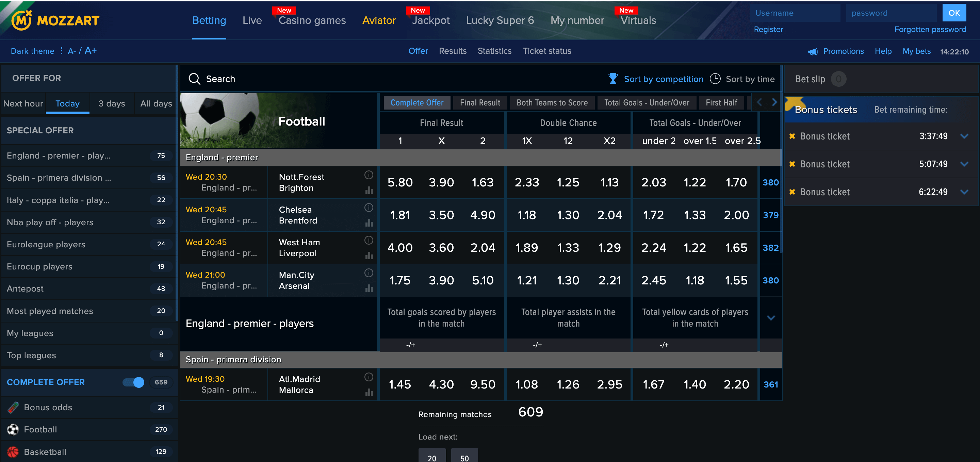Toggle the Complete Offer switch
The height and width of the screenshot is (462, 980).
coord(133,382)
